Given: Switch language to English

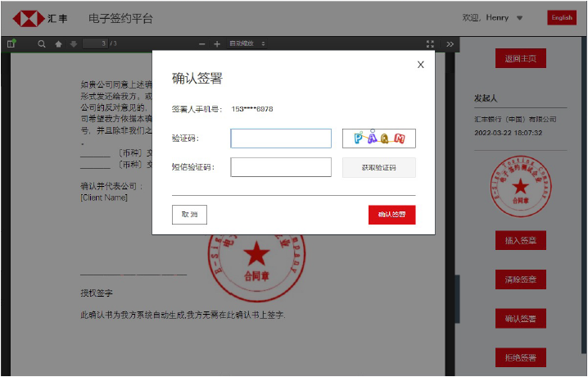Looking at the screenshot, I should (x=562, y=17).
